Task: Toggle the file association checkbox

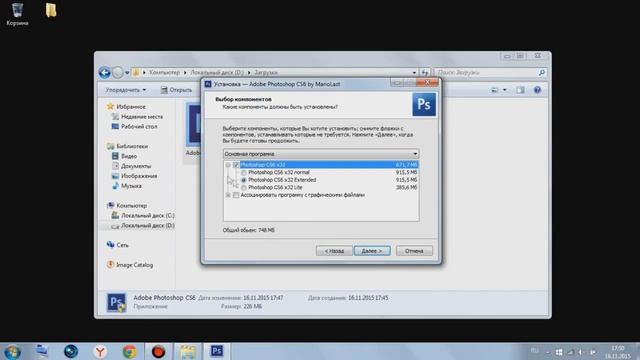Action: tap(236, 195)
